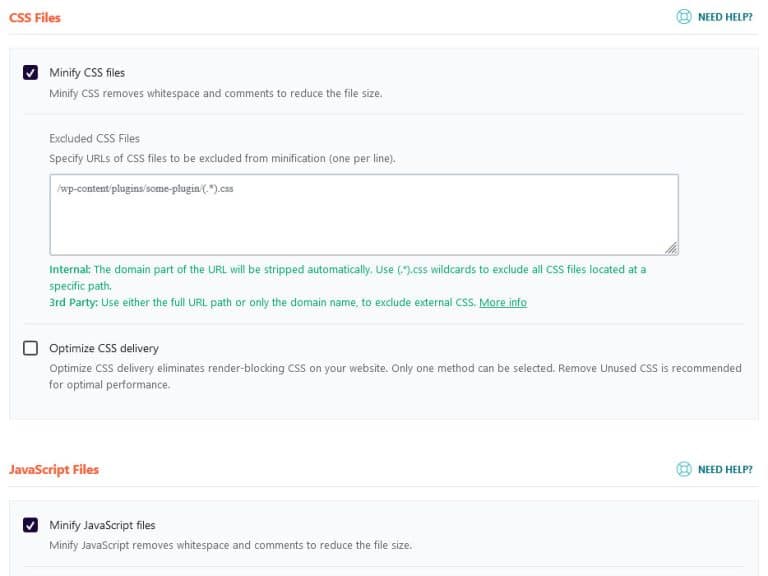This screenshot has height=576, width=768.
Task: Click the lifebuoy help icon in CSS Files section
Action: [x=684, y=17]
